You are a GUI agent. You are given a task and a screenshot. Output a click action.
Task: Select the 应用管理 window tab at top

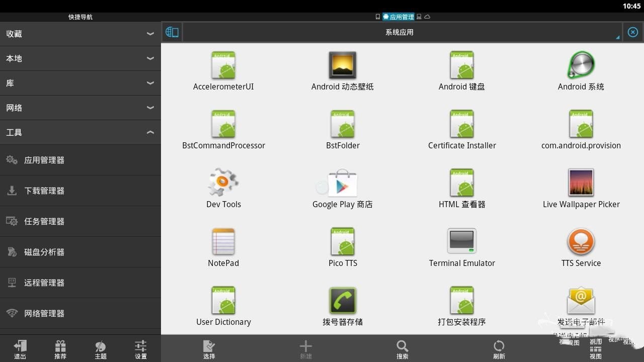398,17
